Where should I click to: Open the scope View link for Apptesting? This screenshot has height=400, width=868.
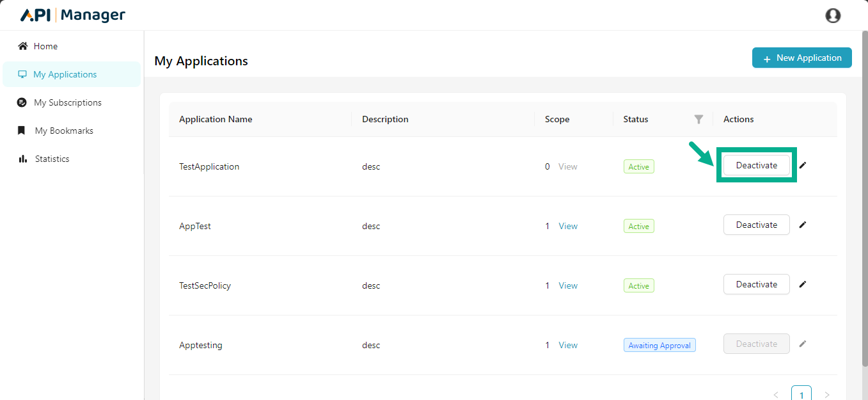(568, 345)
